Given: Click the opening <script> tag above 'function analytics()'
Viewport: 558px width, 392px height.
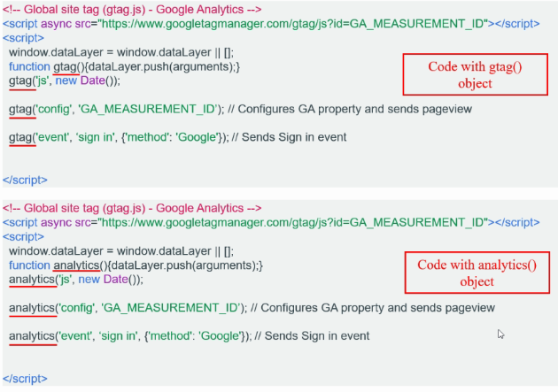Looking at the screenshot, I should [24, 236].
